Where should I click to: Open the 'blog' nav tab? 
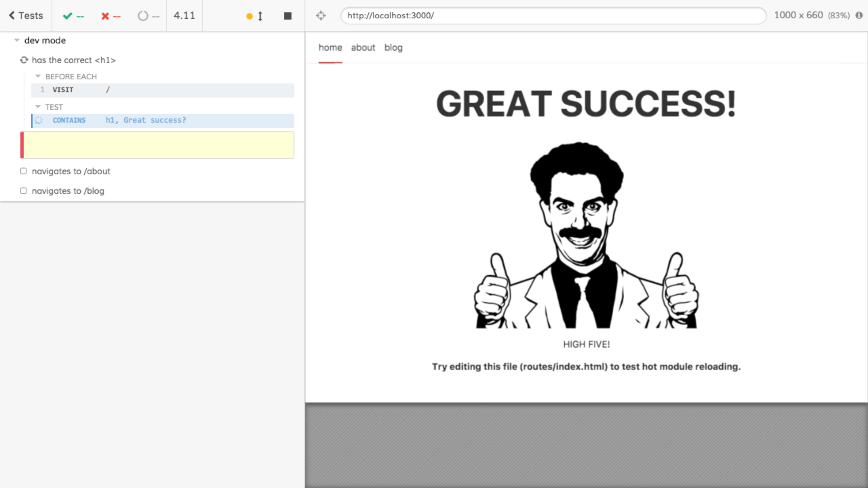393,48
